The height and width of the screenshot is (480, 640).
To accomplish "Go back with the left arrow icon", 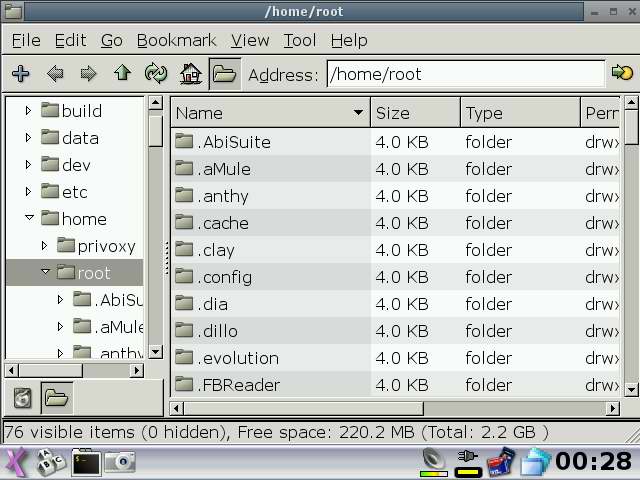I will tap(55, 74).
